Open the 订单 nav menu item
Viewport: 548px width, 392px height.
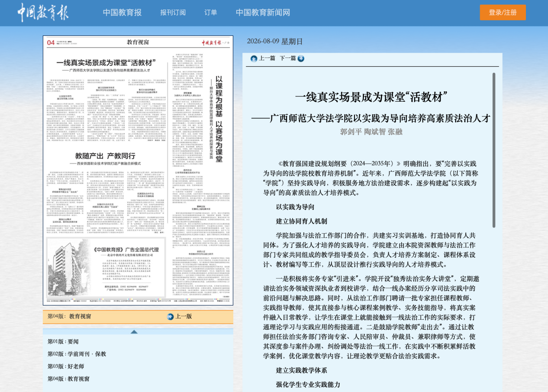point(211,13)
